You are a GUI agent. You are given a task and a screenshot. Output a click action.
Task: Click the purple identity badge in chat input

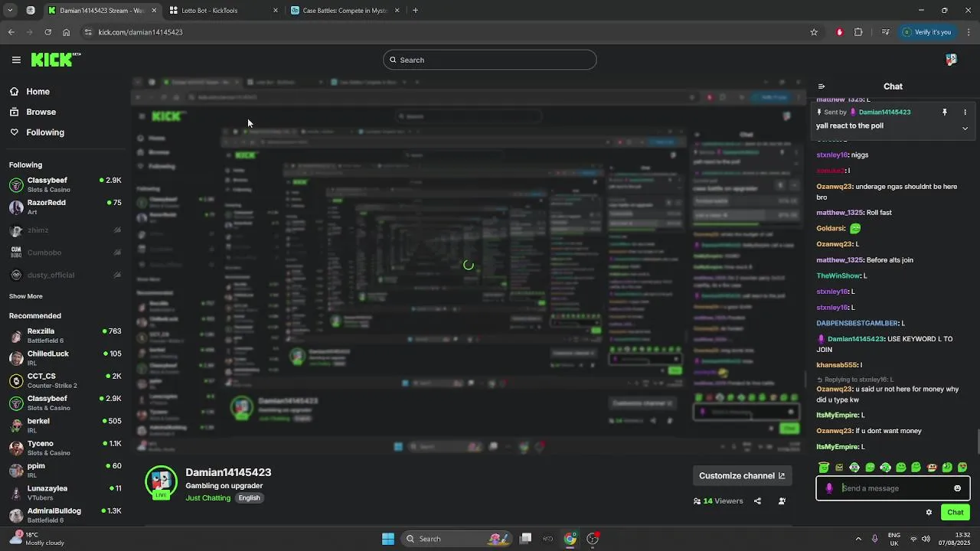point(829,488)
